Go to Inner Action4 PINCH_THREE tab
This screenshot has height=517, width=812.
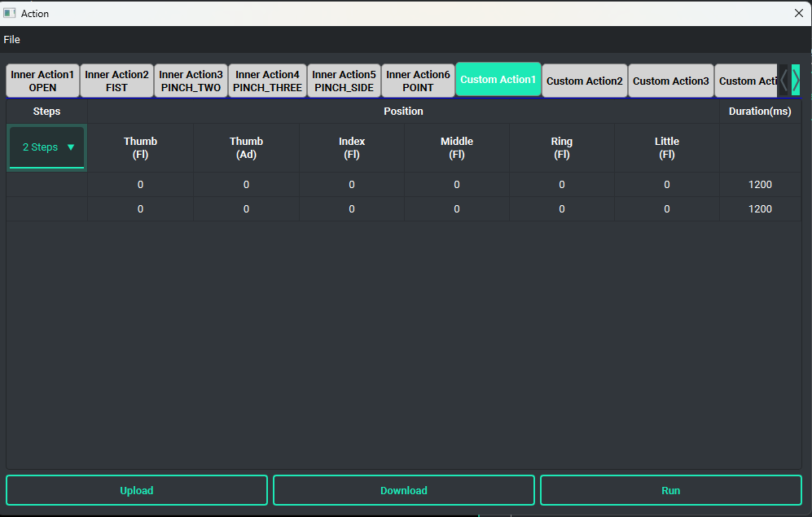(267, 81)
